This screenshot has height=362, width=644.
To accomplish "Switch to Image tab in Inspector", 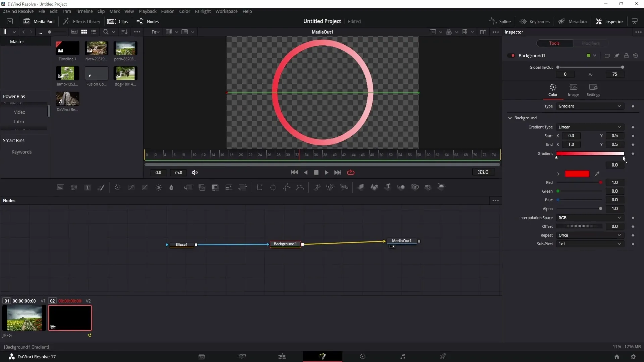I will [x=573, y=90].
